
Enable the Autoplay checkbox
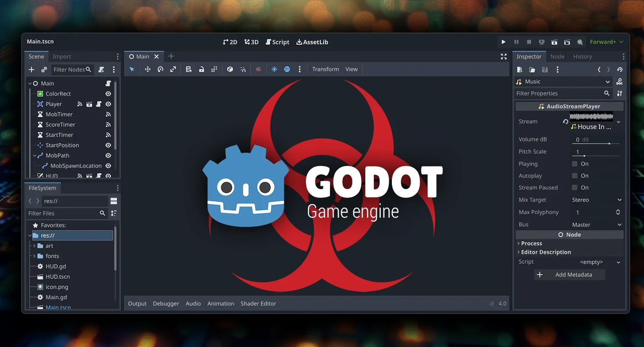click(575, 176)
